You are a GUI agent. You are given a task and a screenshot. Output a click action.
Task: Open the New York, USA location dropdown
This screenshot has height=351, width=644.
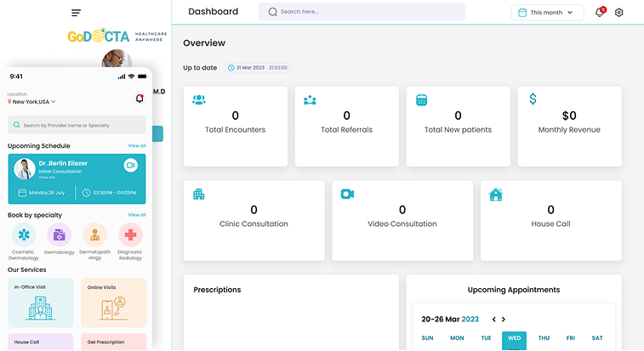tap(32, 102)
